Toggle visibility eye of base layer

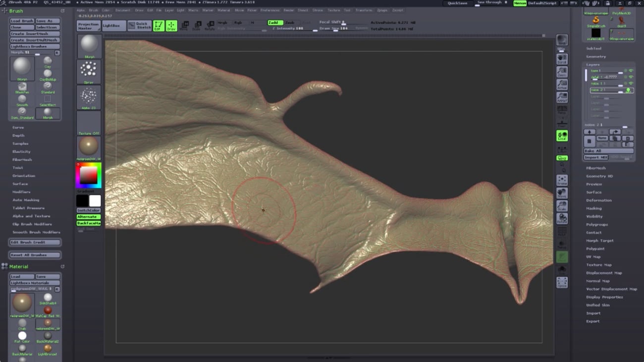(x=631, y=71)
